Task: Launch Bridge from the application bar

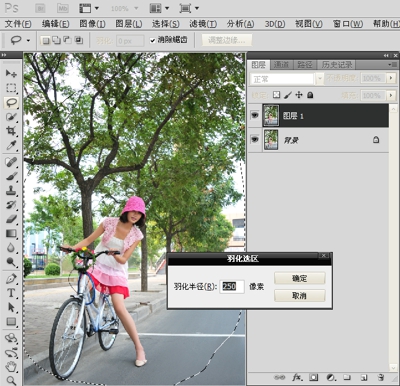Action: (40, 8)
